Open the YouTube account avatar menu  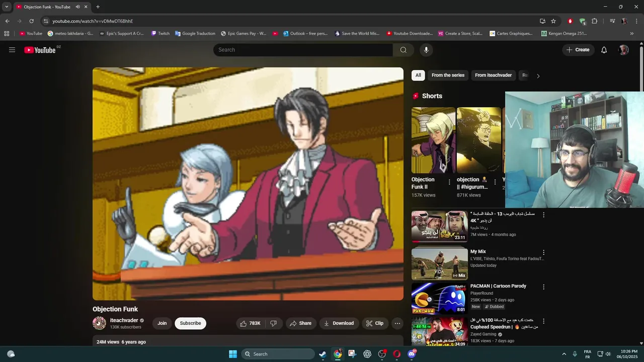pos(624,50)
